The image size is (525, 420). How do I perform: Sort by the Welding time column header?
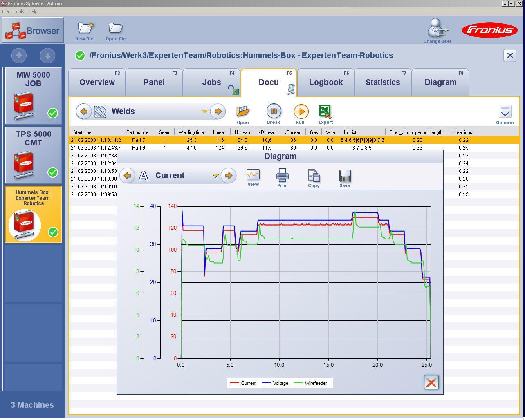tap(191, 132)
